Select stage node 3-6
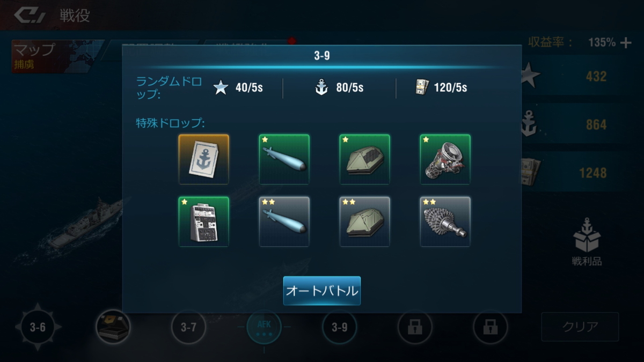The height and width of the screenshot is (362, 644). (38, 327)
